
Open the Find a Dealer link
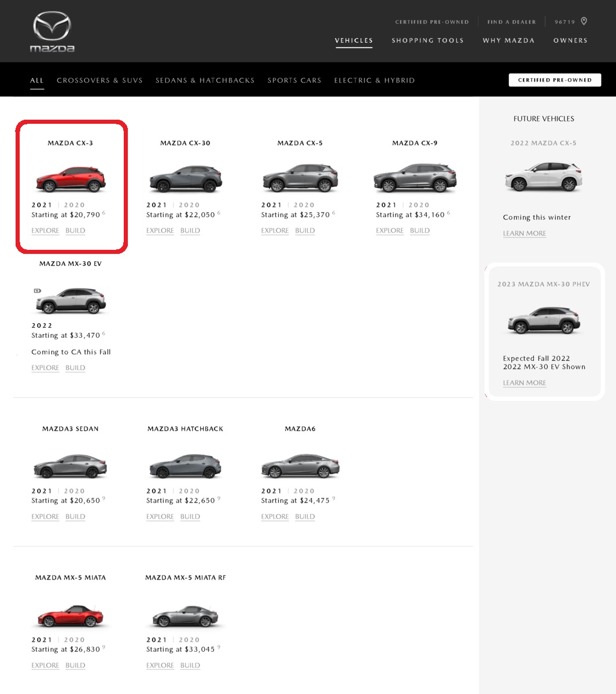pos(511,22)
